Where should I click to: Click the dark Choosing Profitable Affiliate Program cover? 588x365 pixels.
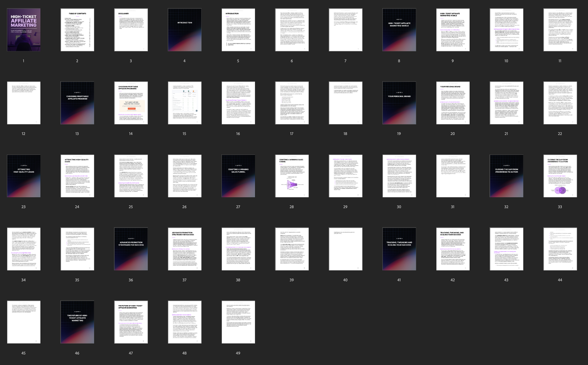click(77, 103)
